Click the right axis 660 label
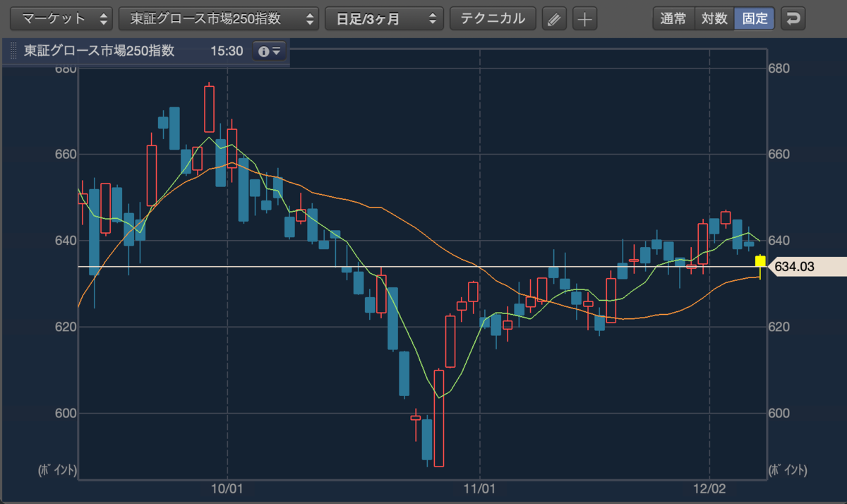Image resolution: width=847 pixels, height=504 pixels. pos(779,155)
